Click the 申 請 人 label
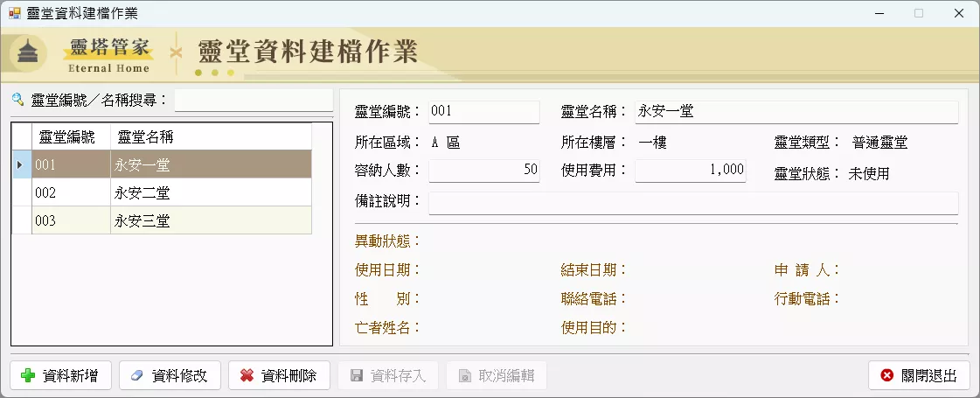Screen dimensions: 980x398 coord(807,270)
